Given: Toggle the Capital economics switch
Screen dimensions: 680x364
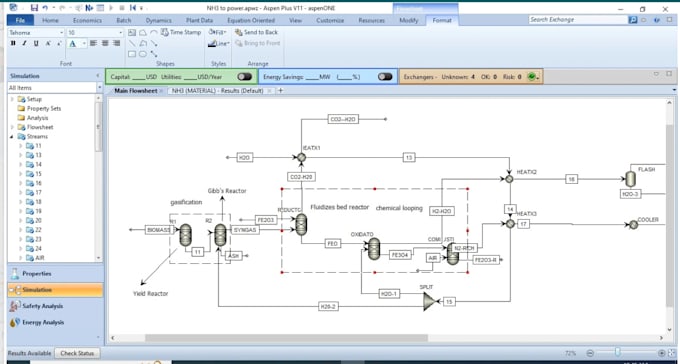Looking at the screenshot, I should pos(245,77).
